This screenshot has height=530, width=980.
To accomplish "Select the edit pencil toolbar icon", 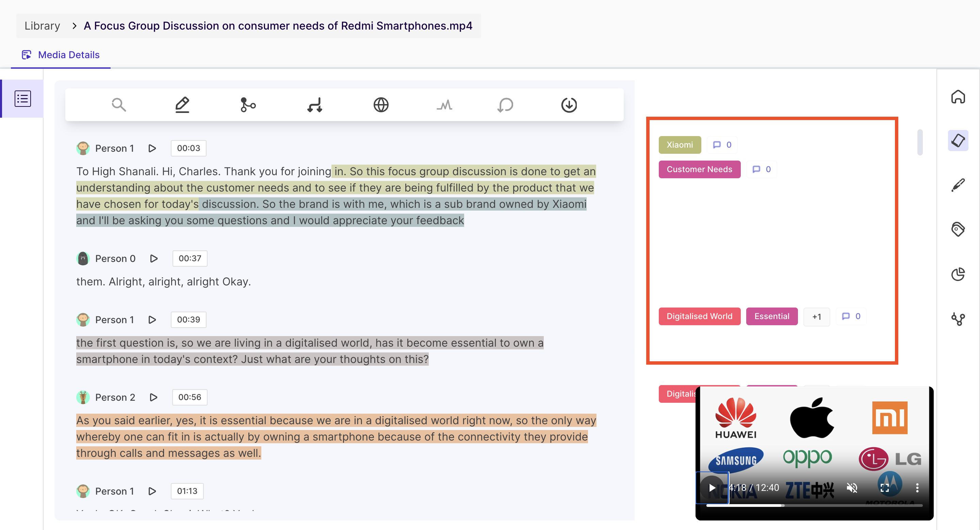I will 182,104.
